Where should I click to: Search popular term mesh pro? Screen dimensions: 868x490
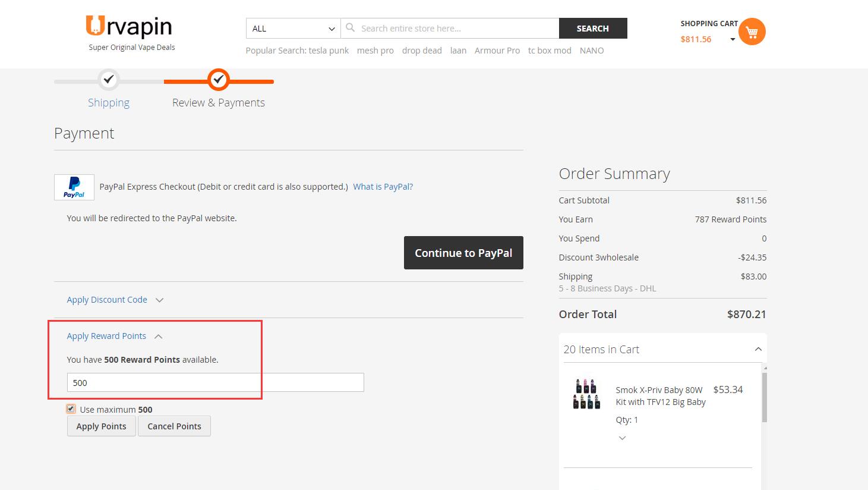375,51
